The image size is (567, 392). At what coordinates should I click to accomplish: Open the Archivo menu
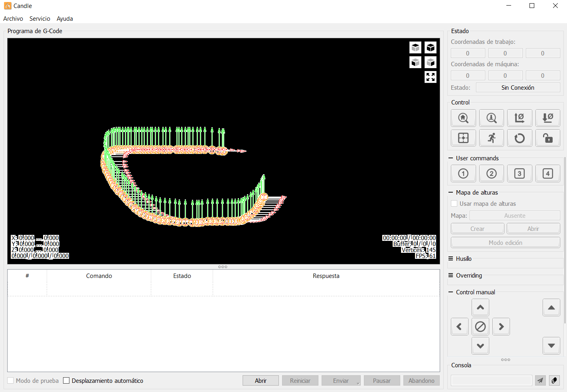coord(13,19)
